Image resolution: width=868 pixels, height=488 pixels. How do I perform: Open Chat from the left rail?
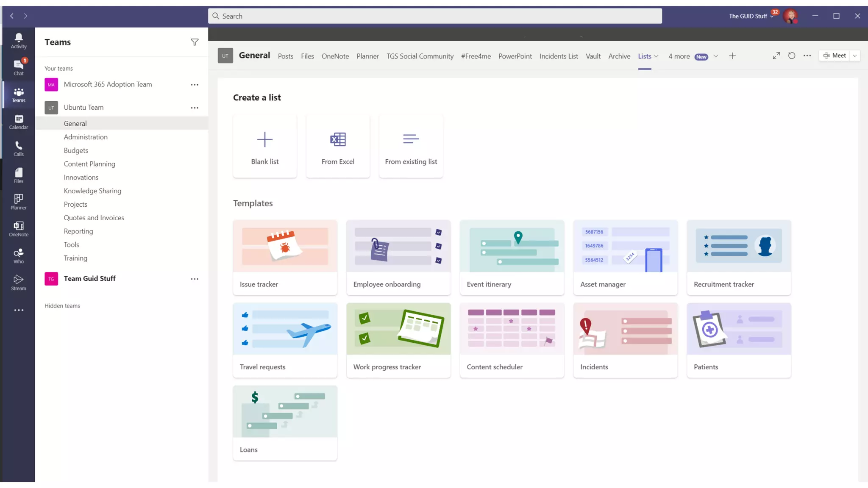point(19,67)
